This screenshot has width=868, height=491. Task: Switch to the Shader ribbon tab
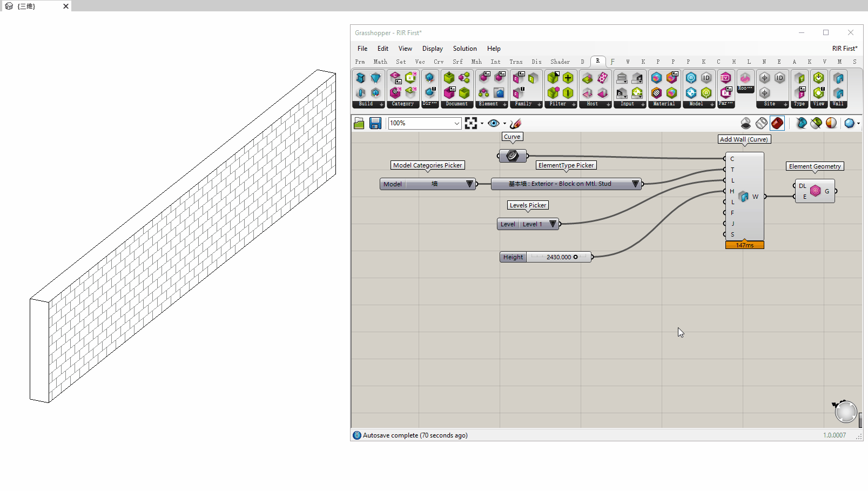coord(560,62)
